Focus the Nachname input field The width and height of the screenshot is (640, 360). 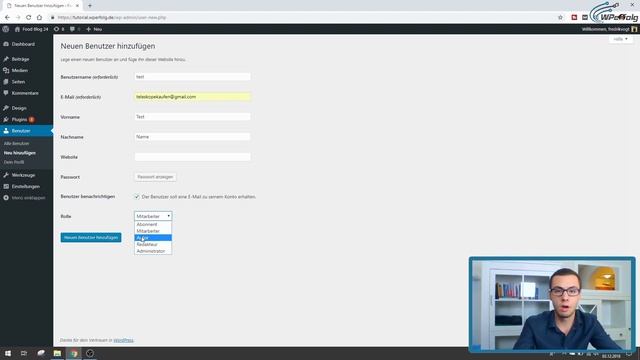click(192, 137)
